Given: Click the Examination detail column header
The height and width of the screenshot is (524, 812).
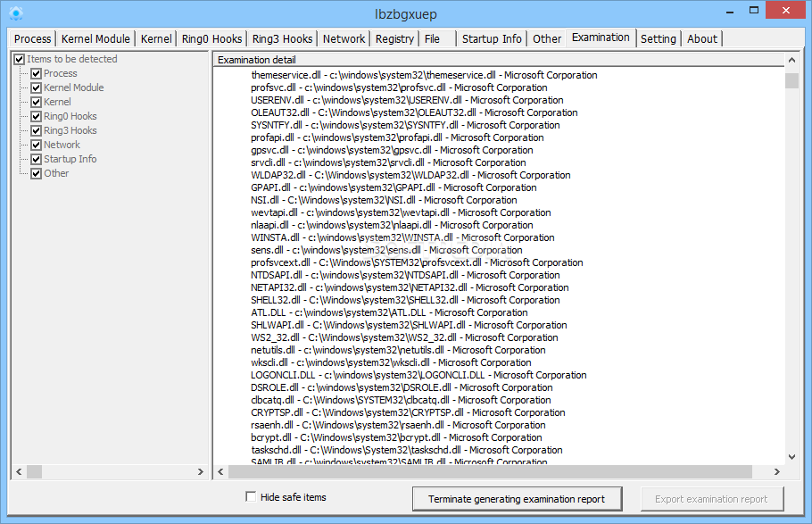Looking at the screenshot, I should tap(499, 60).
